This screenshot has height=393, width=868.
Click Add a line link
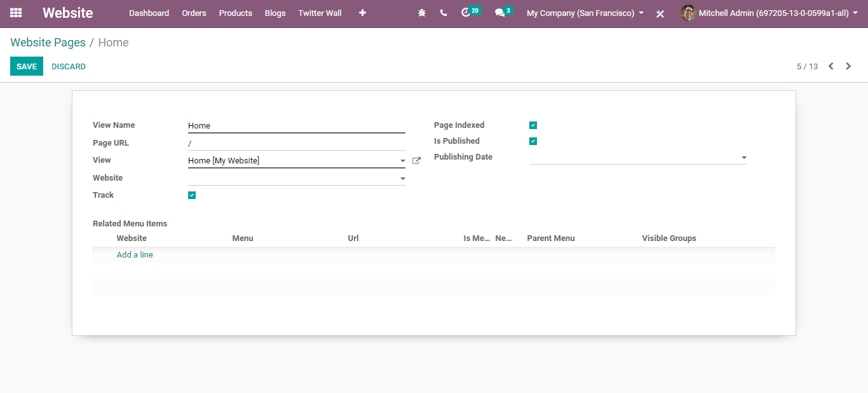point(135,254)
